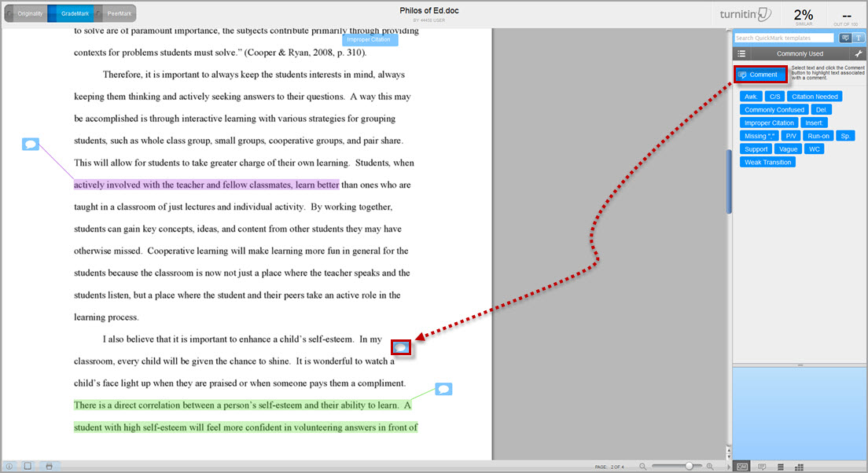This screenshot has height=473, width=868.
Task: Select the P/V QuickMark
Action: point(791,136)
